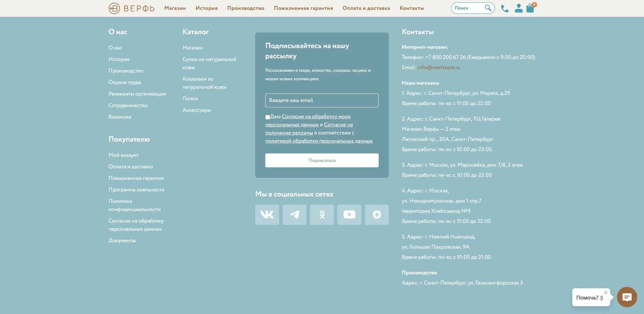The image size is (644, 314).
Task: Select the Odnoklassniki social icon
Action: point(322,214)
